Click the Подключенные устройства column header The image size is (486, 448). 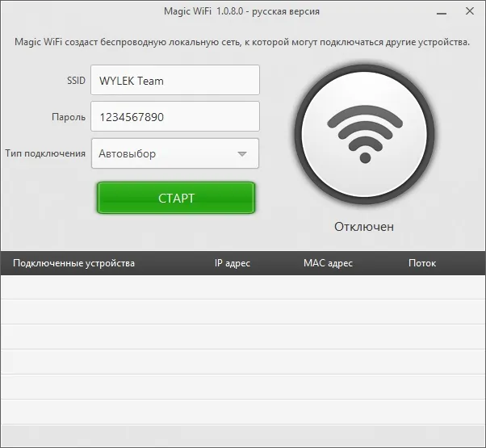73,263
